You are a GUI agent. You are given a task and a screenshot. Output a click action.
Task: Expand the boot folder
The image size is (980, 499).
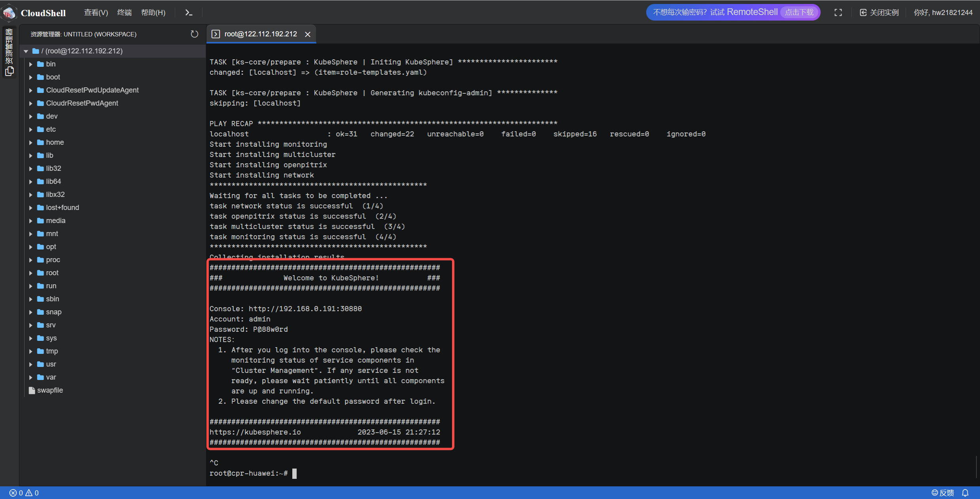click(x=31, y=77)
